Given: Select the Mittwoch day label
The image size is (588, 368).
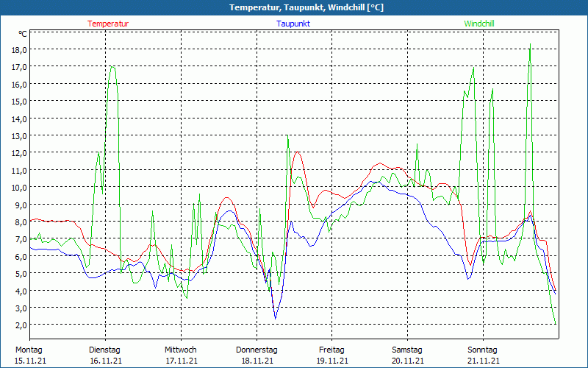Looking at the screenshot, I should 180,350.
